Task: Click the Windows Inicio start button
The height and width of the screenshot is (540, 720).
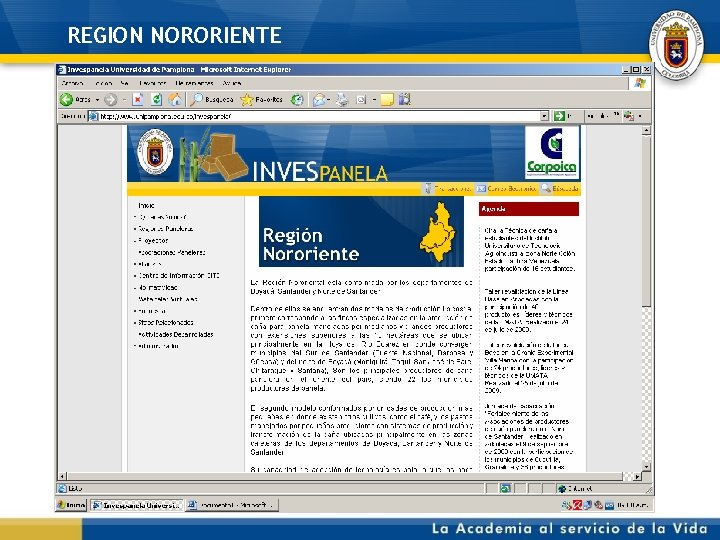Action: (71, 505)
